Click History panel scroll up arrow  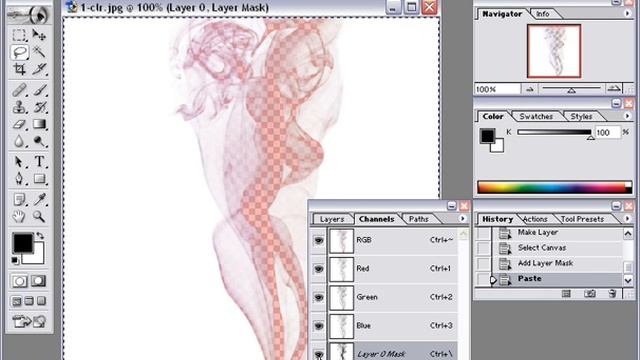pyautogui.click(x=628, y=233)
